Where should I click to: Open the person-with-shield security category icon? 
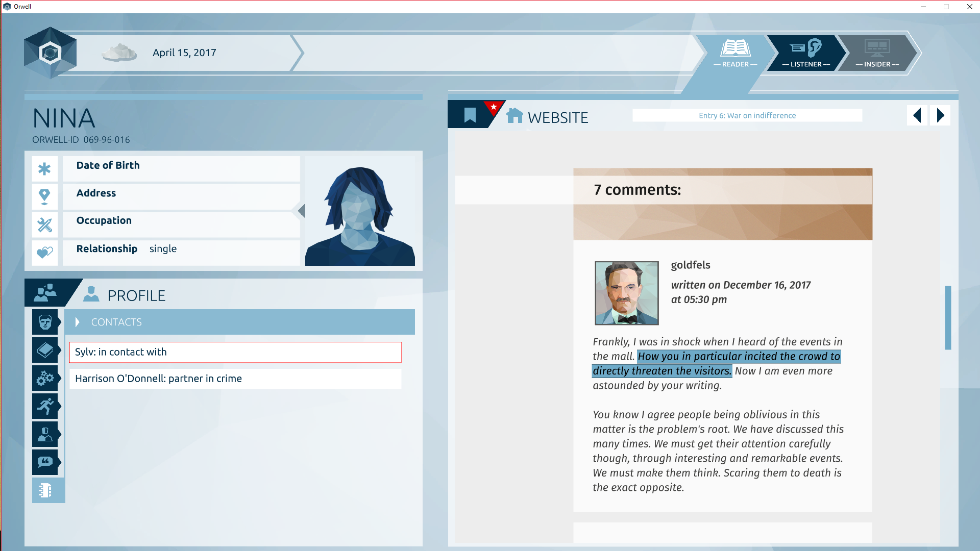click(45, 434)
